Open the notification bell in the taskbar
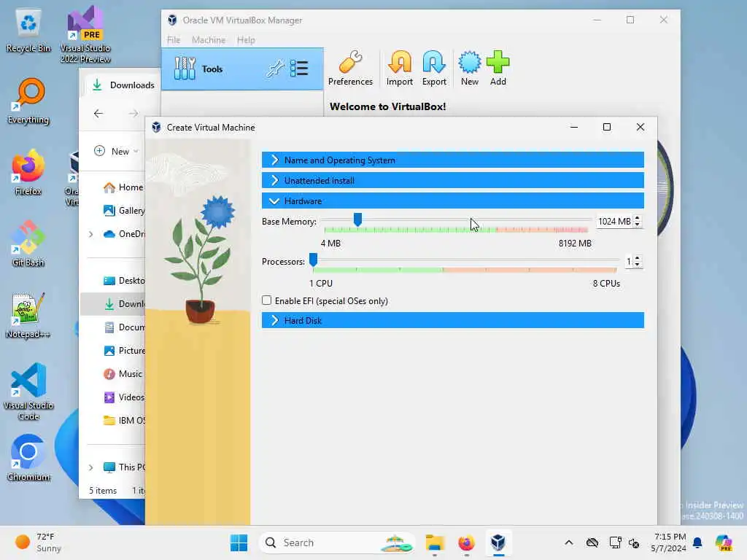 click(x=698, y=542)
